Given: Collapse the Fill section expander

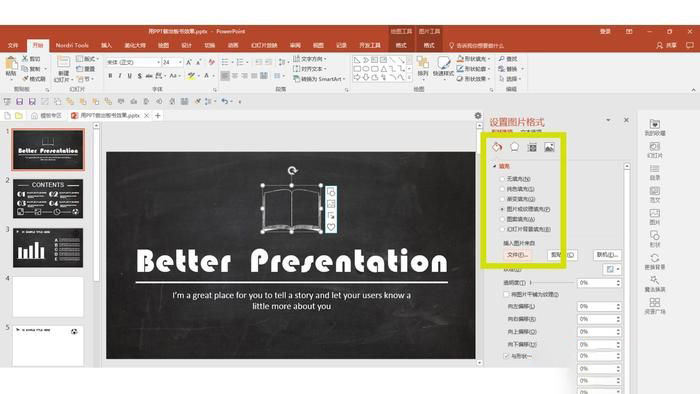Looking at the screenshot, I should tap(495, 166).
